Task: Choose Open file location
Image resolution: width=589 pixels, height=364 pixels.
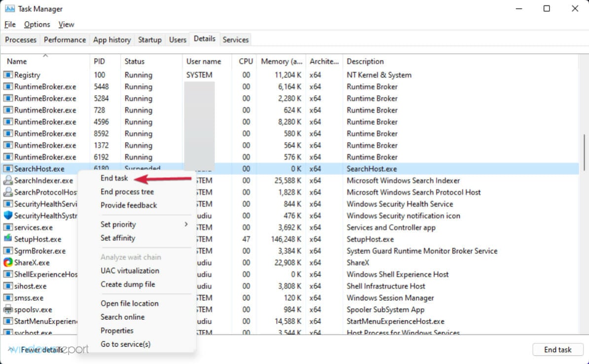Action: (129, 303)
